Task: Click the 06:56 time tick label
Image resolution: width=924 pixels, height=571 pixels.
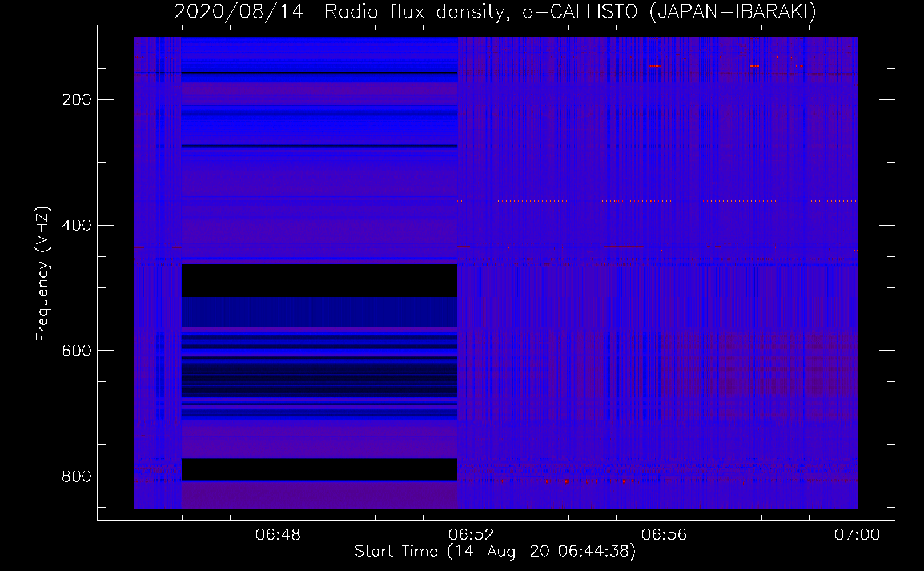Action: coord(664,535)
